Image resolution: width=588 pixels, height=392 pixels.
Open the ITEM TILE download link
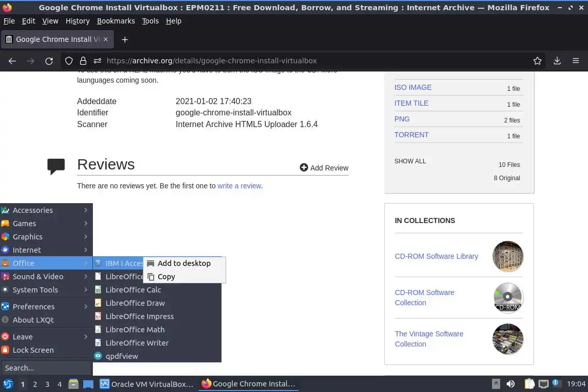[411, 103]
